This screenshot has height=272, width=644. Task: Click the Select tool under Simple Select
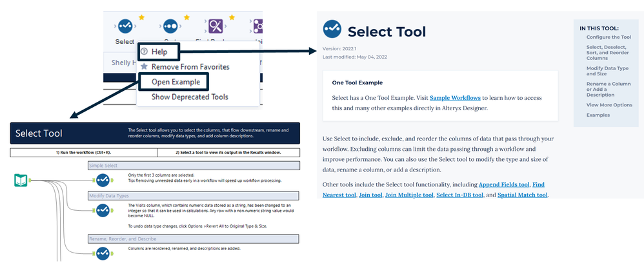coord(102,180)
